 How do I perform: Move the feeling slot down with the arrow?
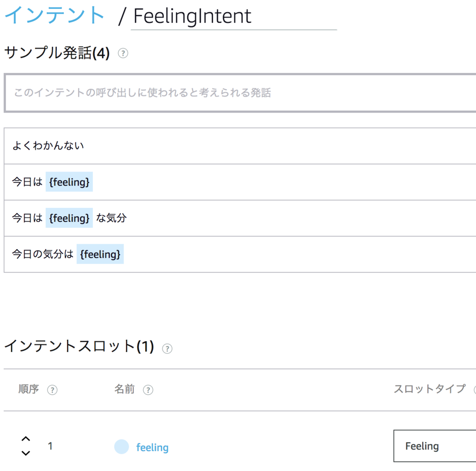(26, 453)
